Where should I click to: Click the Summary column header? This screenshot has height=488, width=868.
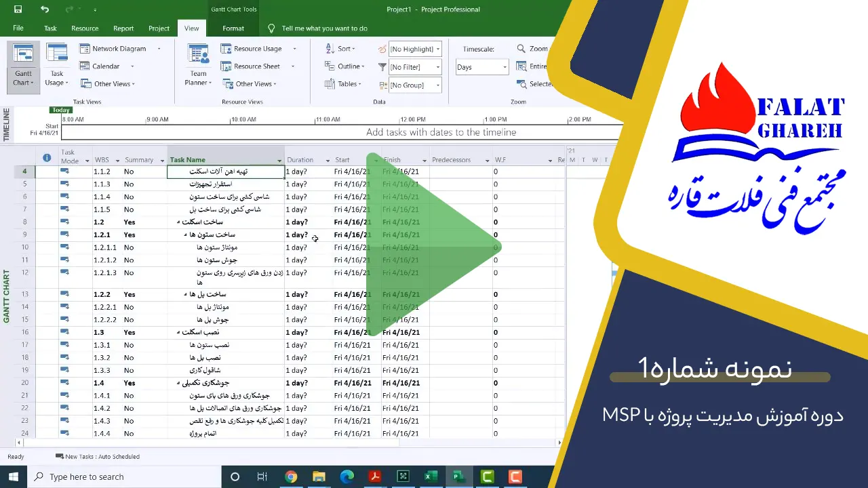click(x=144, y=160)
